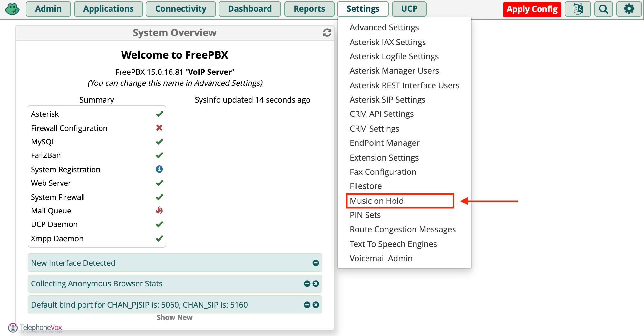Click the Firewall Configuration red X icon
Viewport: 644px width, 336px height.
pos(159,128)
